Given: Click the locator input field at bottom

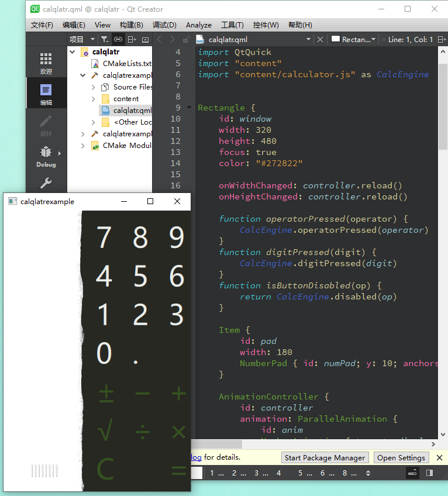Looking at the screenshot, I should (x=197, y=473).
